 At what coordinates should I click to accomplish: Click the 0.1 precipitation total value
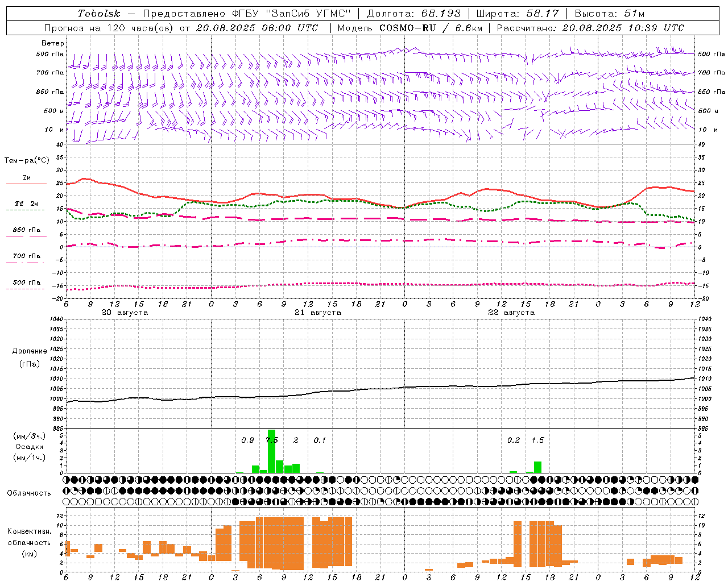320,440
